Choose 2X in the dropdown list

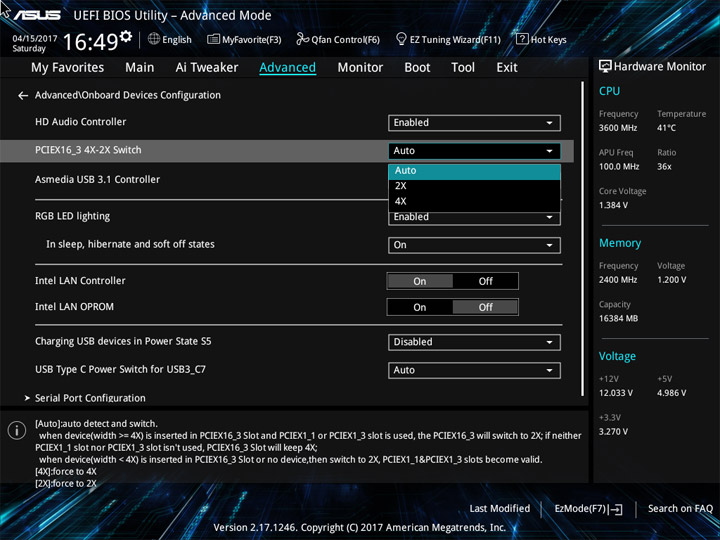[474, 186]
